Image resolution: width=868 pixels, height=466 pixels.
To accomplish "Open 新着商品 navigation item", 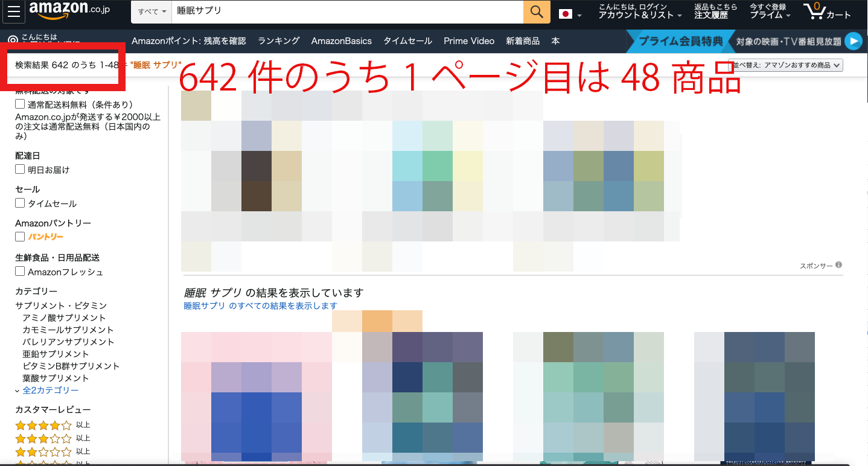I will coord(523,41).
